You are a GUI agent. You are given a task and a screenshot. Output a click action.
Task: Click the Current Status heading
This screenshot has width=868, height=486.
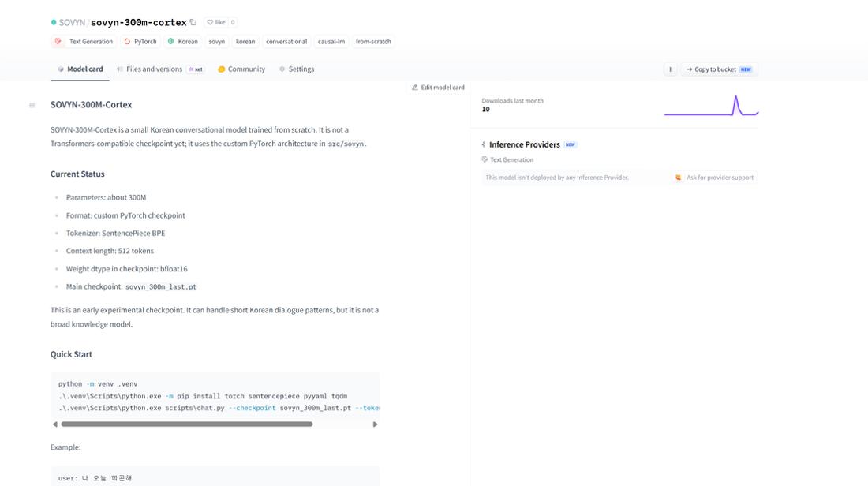coord(77,174)
